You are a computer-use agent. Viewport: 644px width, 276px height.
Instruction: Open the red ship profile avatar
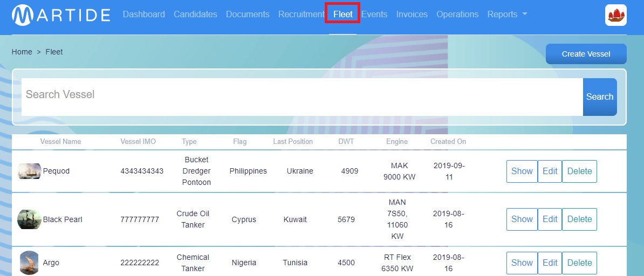click(615, 15)
